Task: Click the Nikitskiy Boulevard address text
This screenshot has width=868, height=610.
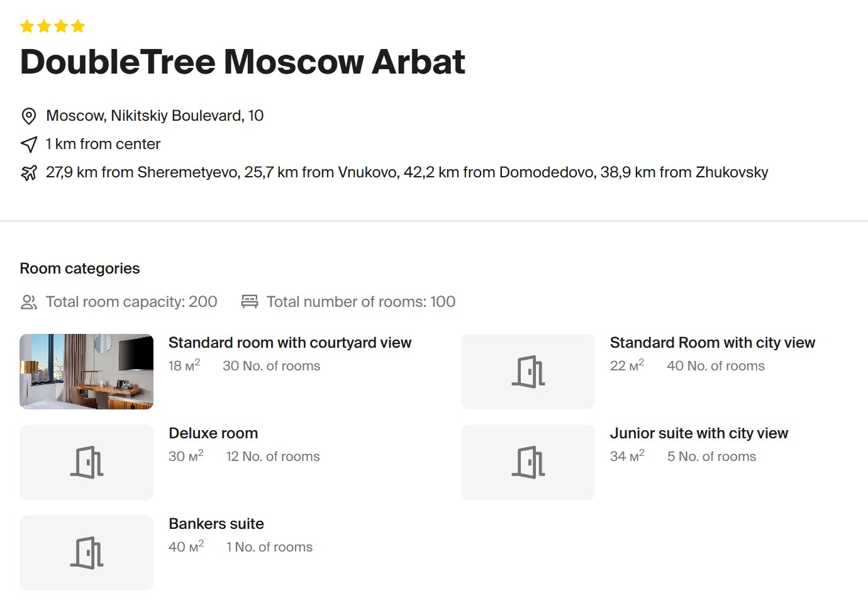Action: tap(155, 116)
